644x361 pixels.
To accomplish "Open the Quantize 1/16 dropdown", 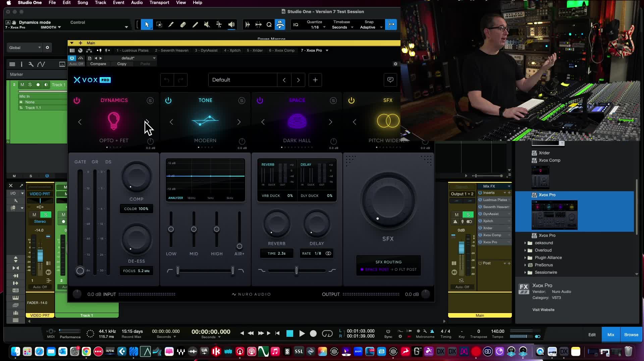I will coord(317,27).
